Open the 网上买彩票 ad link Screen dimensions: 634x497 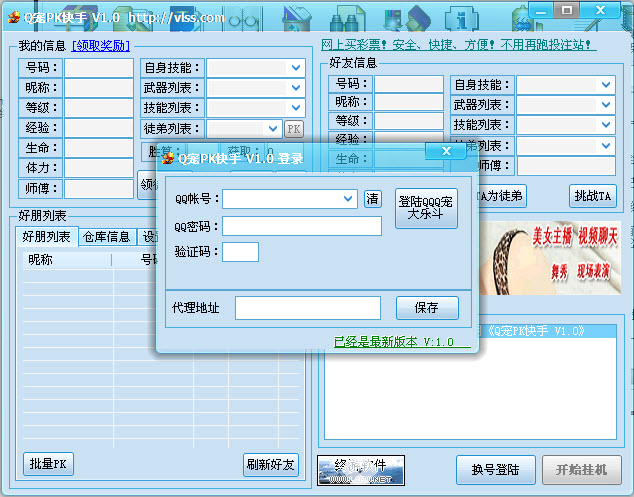click(x=459, y=44)
